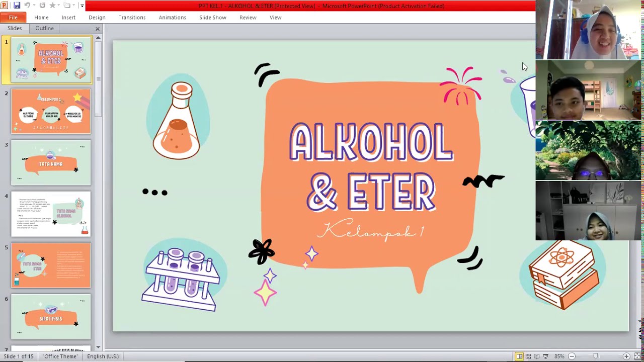Switch to Normal view from status bar

519,356
